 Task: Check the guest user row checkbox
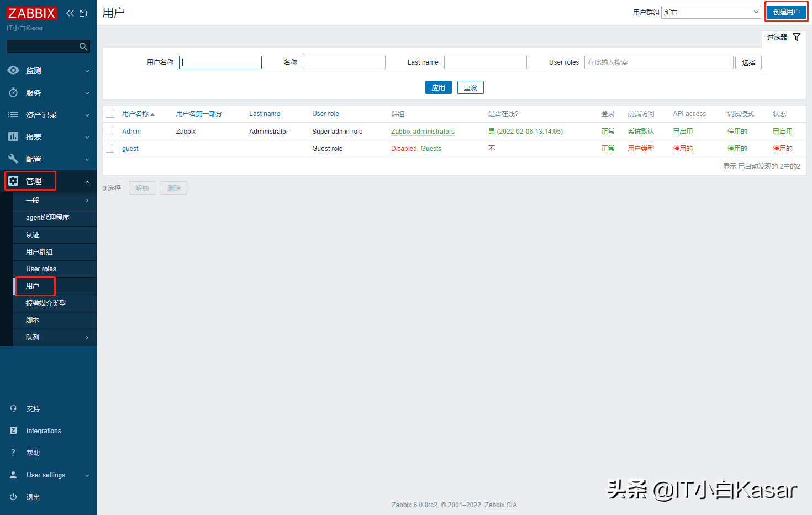[x=110, y=148]
